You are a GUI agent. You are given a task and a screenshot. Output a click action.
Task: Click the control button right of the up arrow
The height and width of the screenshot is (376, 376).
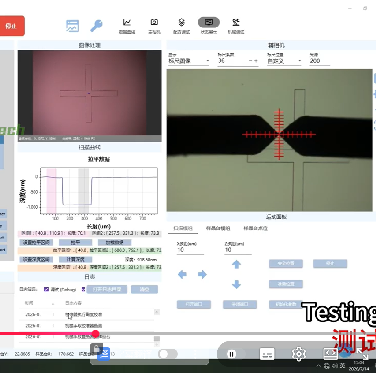coord(286,264)
